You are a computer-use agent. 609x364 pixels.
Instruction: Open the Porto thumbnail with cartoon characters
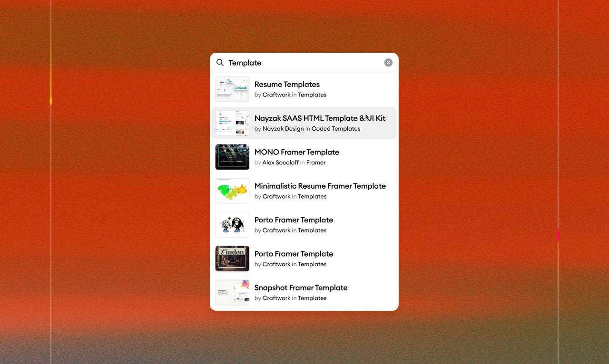232,225
